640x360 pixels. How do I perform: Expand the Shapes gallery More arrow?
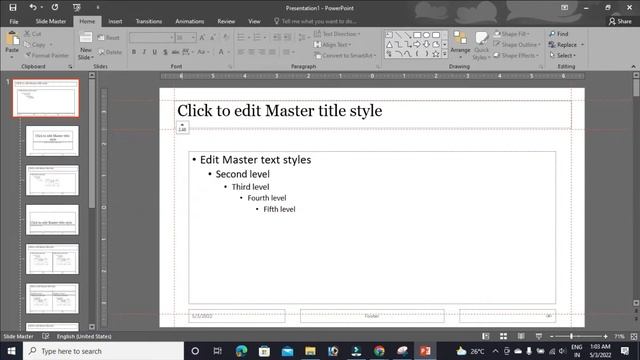click(x=444, y=53)
